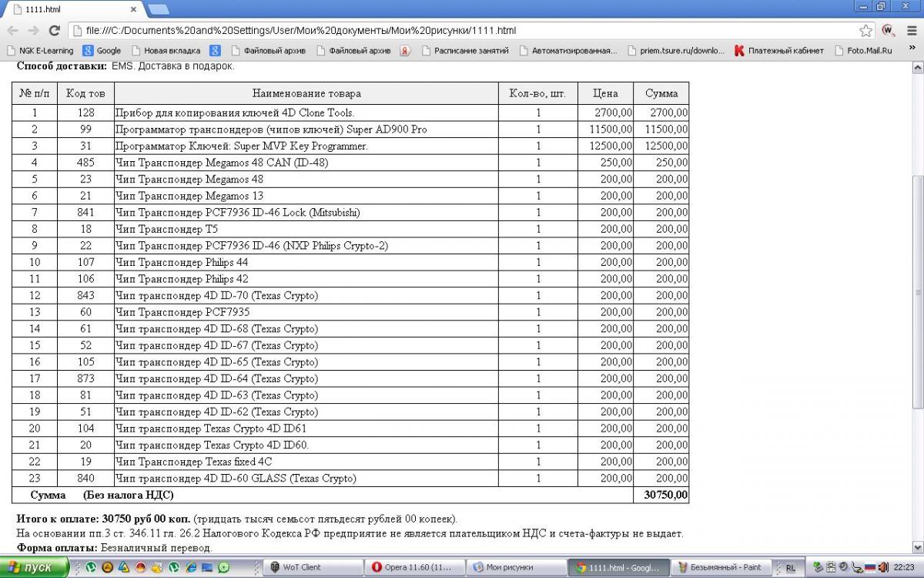
Task: Close the 1111.html tab
Action: point(133,10)
